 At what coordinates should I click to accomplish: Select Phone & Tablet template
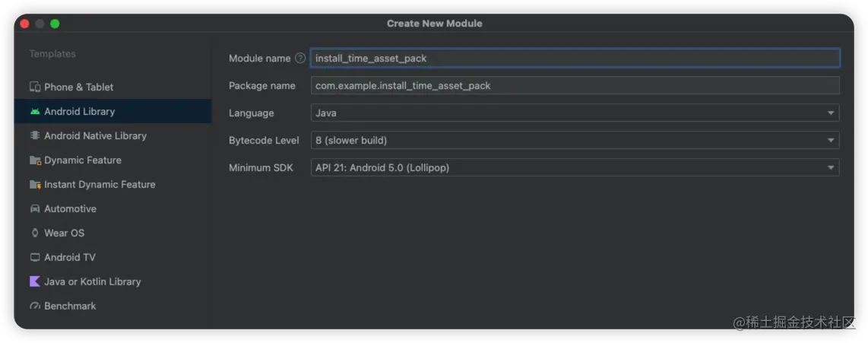click(x=113, y=87)
